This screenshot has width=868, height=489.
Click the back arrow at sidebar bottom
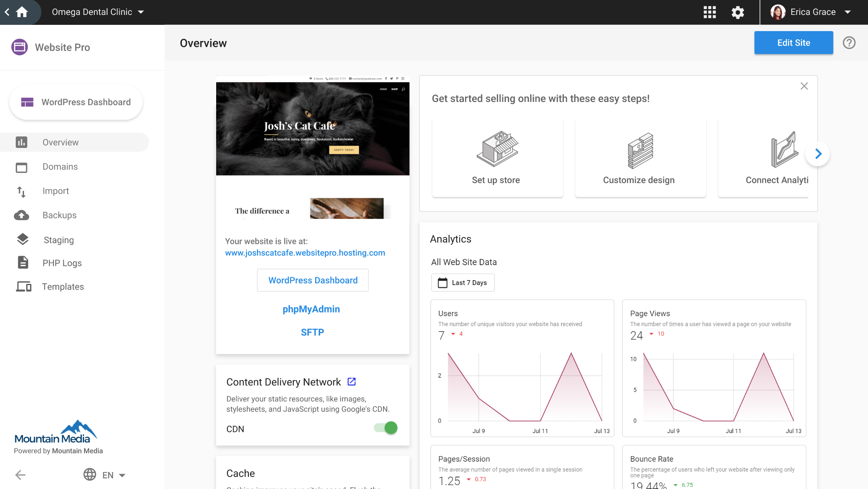pyautogui.click(x=20, y=475)
